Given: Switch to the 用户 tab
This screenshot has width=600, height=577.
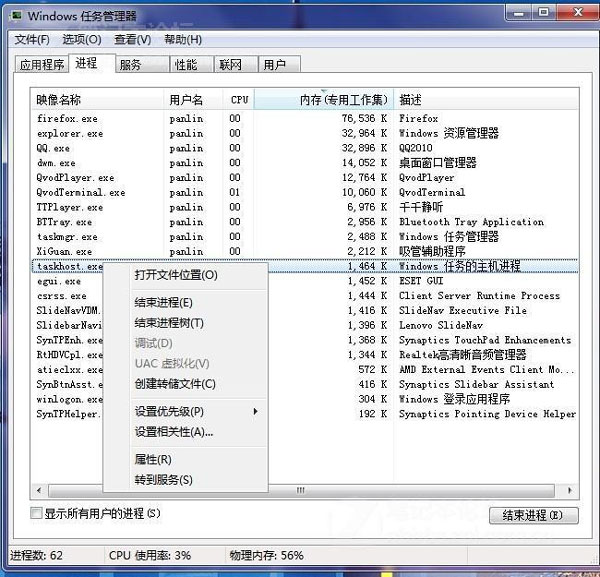Looking at the screenshot, I should [x=274, y=65].
